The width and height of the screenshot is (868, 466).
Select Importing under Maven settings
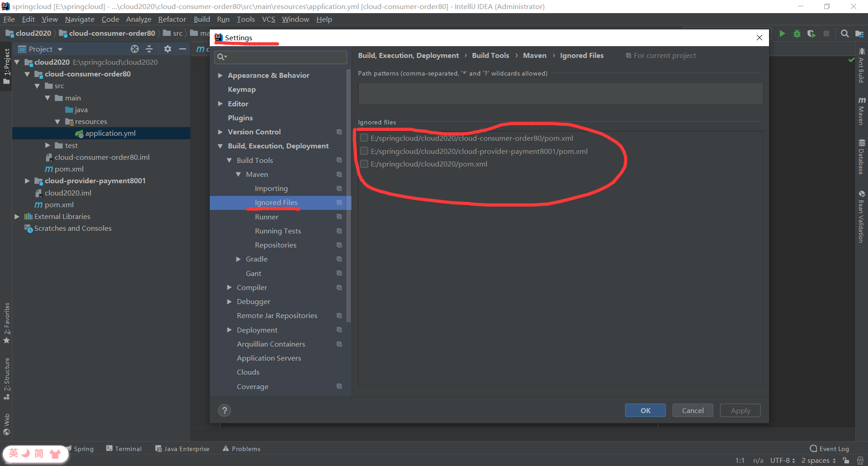click(x=271, y=189)
